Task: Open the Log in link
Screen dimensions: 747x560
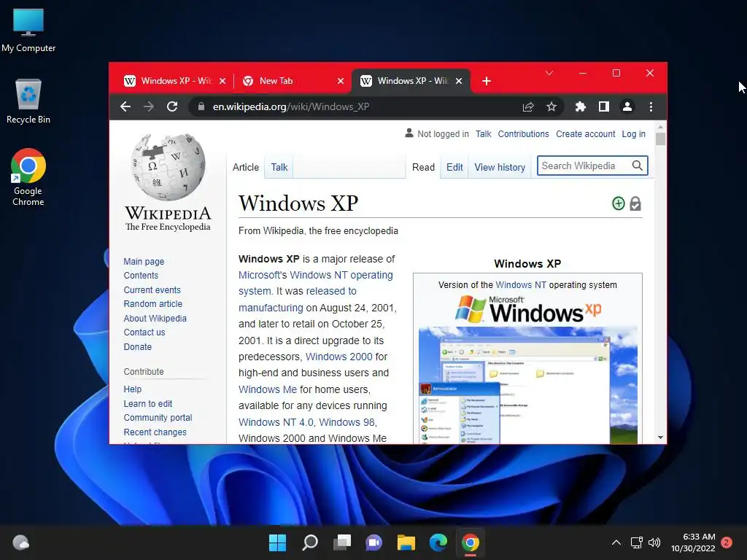Action: [x=634, y=134]
